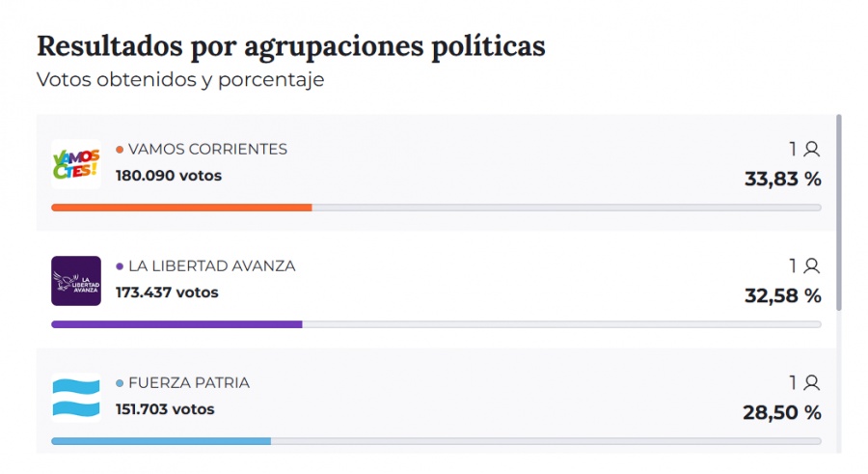
Task: Click the 33,83 % percentage value
Action: pyautogui.click(x=782, y=179)
